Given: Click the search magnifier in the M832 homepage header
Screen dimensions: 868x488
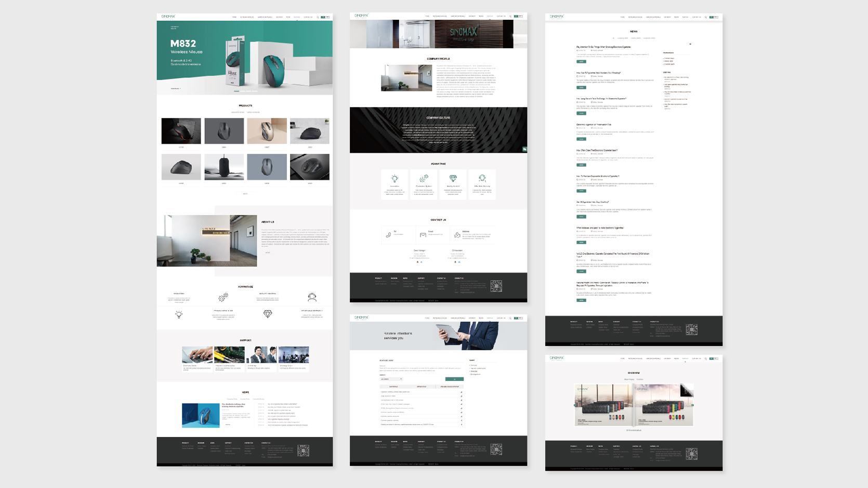Looking at the screenshot, I should [x=318, y=17].
